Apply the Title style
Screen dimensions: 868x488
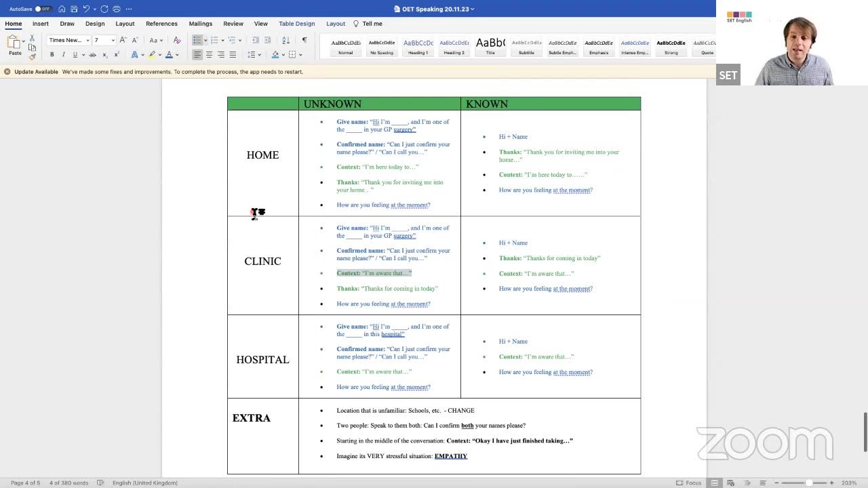point(490,46)
